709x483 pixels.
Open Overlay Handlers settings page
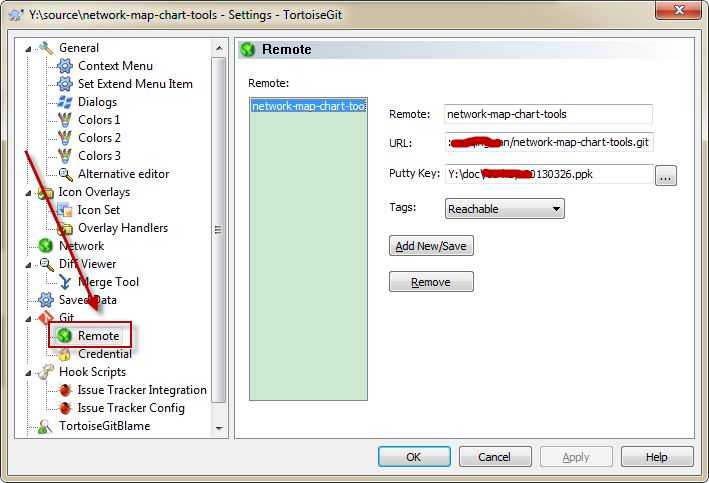pyautogui.click(x=123, y=228)
